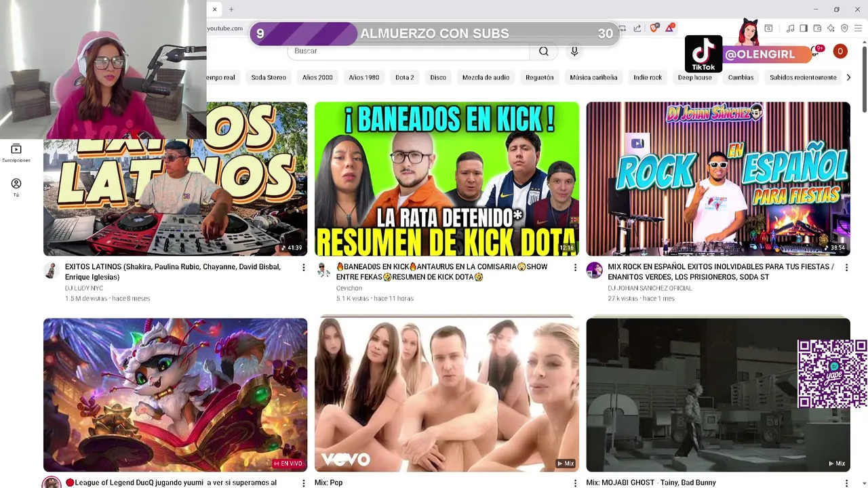Open options for MIX ROCK EN ESPAÑOL video
The width and height of the screenshot is (868, 488).
[846, 268]
